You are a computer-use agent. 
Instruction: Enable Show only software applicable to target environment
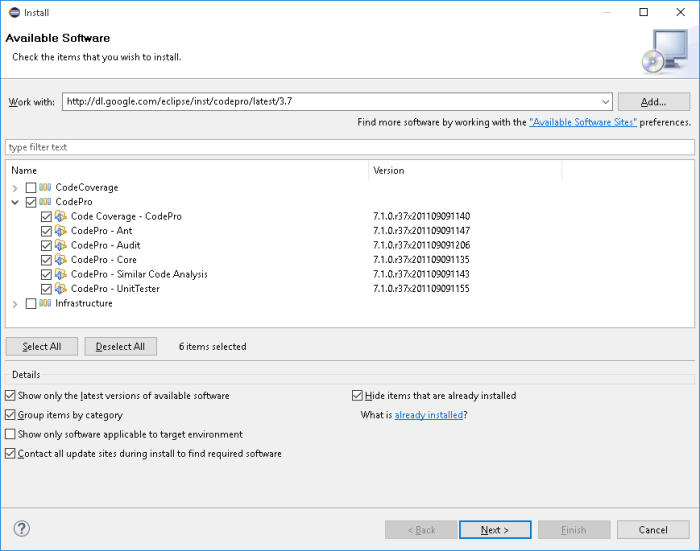click(x=10, y=434)
